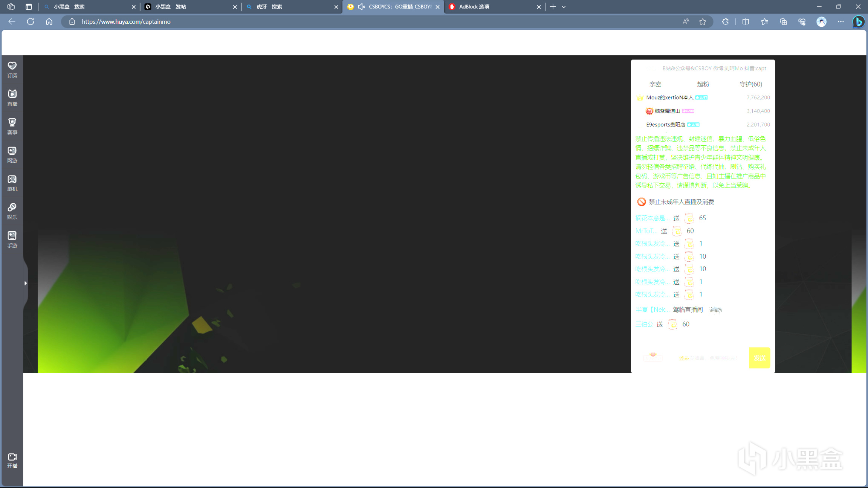Select the 网游 online games icon
This screenshot has height=488, width=868.
(x=12, y=151)
